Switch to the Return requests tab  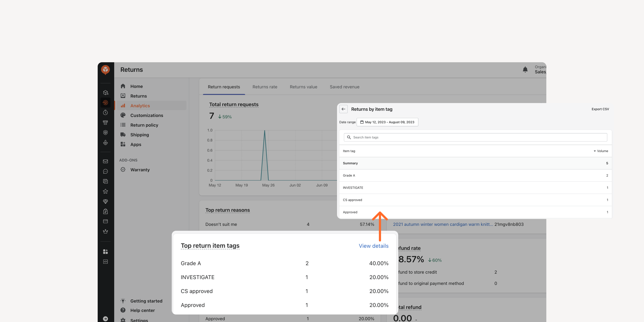pyautogui.click(x=224, y=87)
